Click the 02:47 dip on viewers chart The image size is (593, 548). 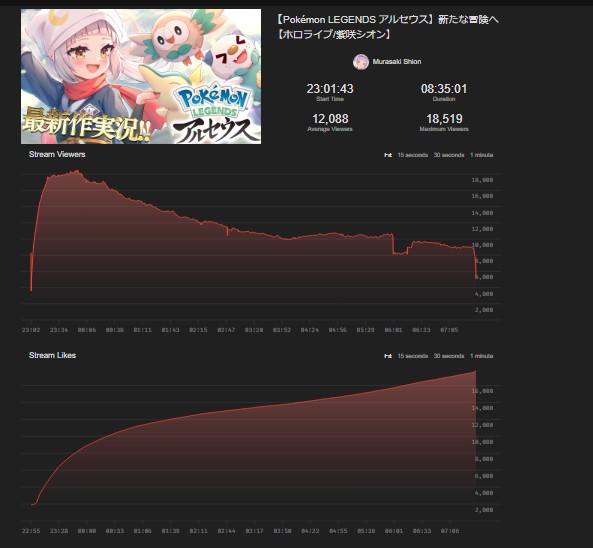tap(227, 231)
